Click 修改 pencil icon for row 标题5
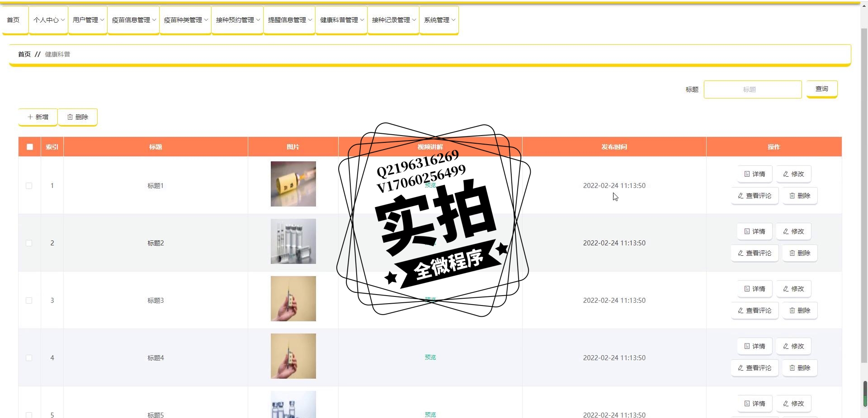 (786, 404)
